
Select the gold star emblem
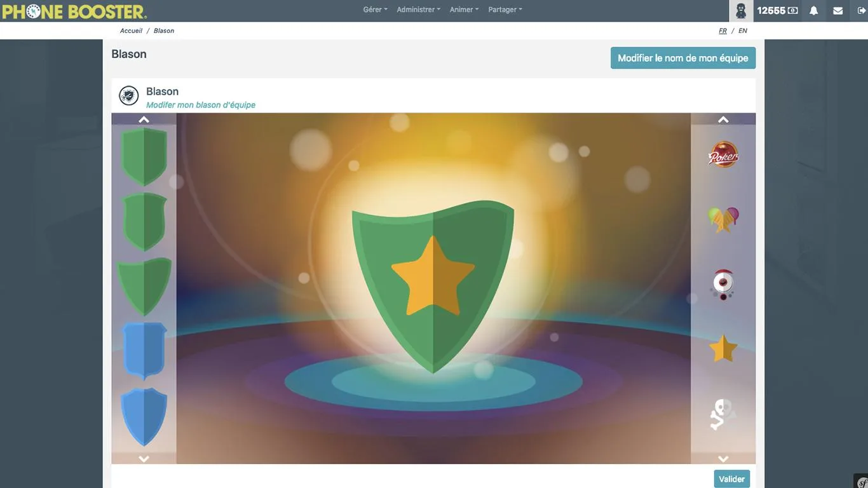[x=723, y=349]
